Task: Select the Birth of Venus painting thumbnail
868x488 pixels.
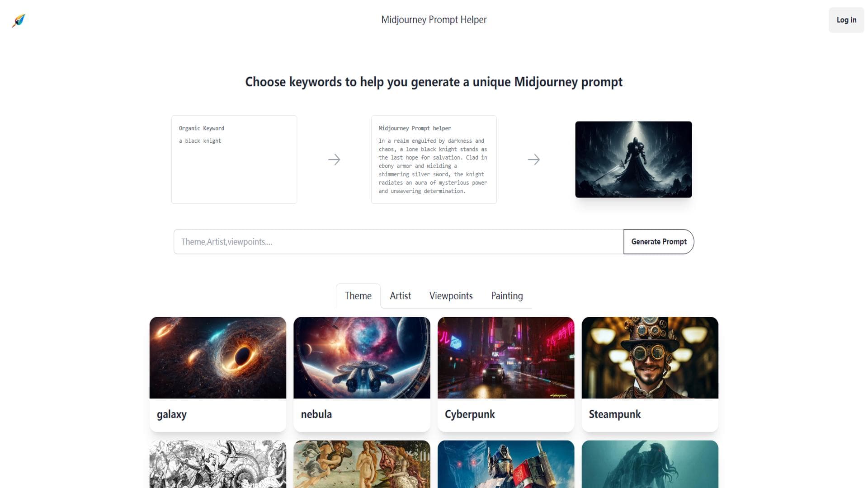Action: (362, 465)
